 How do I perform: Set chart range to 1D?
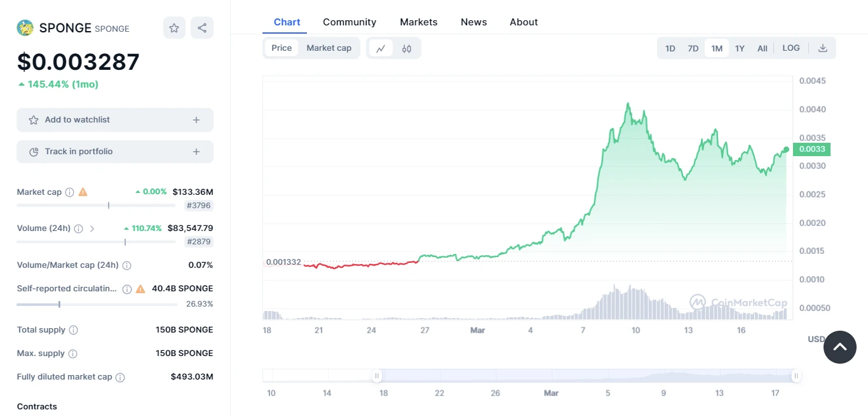click(x=670, y=48)
